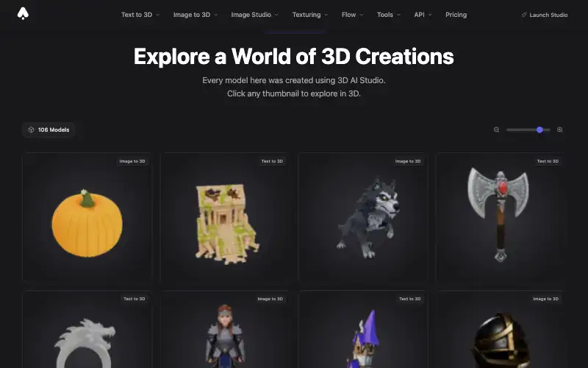This screenshot has width=588, height=368.
Task: Open the orange pumpkin model thumbnail
Action: 87,217
